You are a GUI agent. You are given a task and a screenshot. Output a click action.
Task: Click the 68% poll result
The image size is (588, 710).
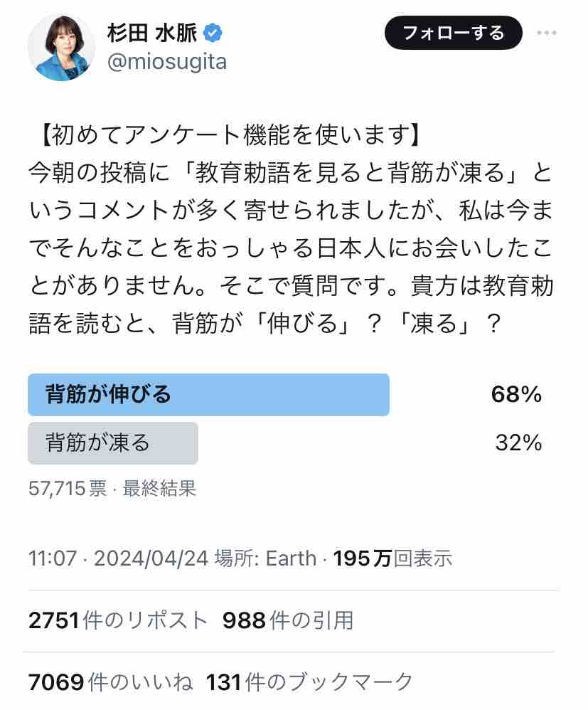(516, 394)
